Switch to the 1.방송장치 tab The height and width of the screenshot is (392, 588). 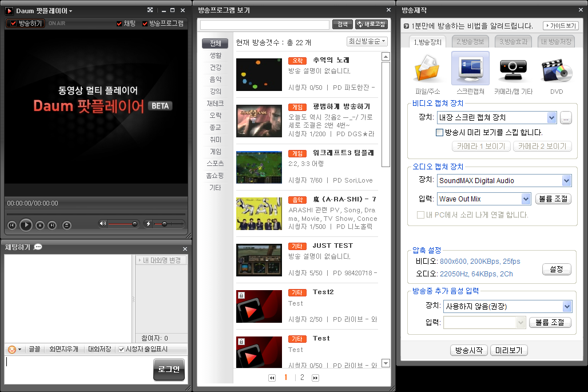coord(428,42)
